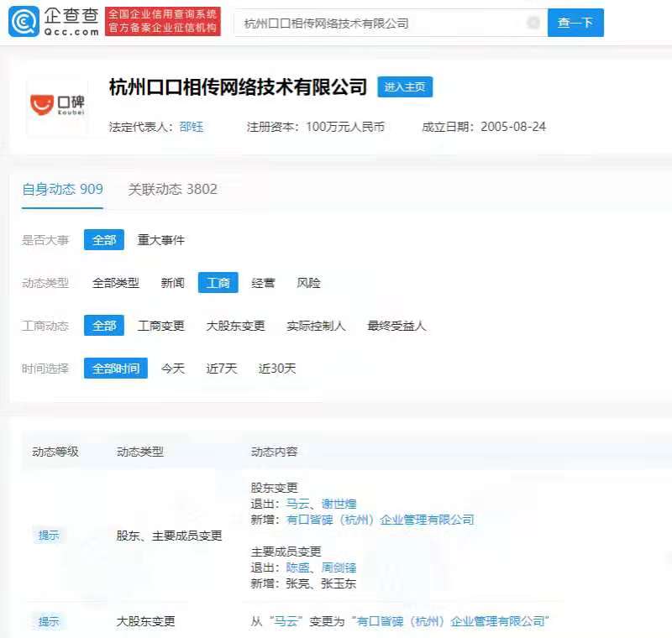This screenshot has height=638, width=672.
Task: Click the company title 杭州口口相传网络技术有限公司
Action: tap(239, 87)
